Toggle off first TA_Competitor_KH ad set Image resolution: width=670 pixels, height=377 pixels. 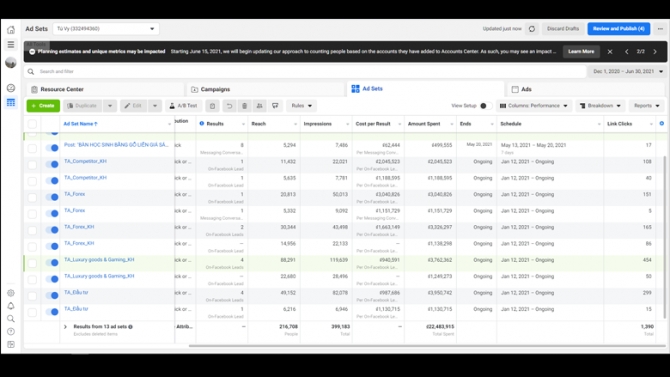(x=52, y=164)
